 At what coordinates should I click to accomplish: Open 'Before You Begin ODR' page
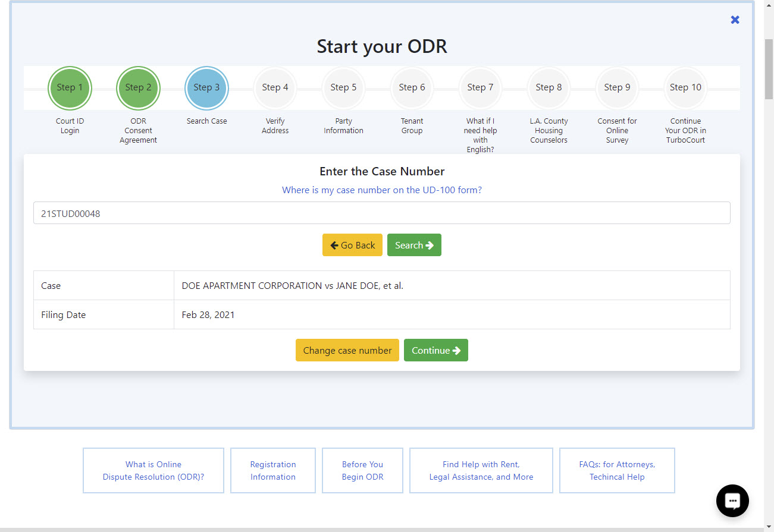[362, 470]
